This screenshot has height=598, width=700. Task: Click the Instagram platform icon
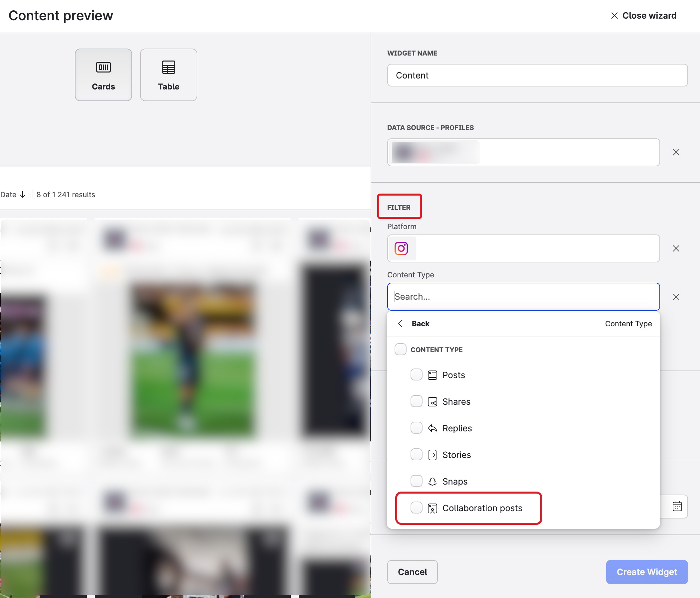401,248
